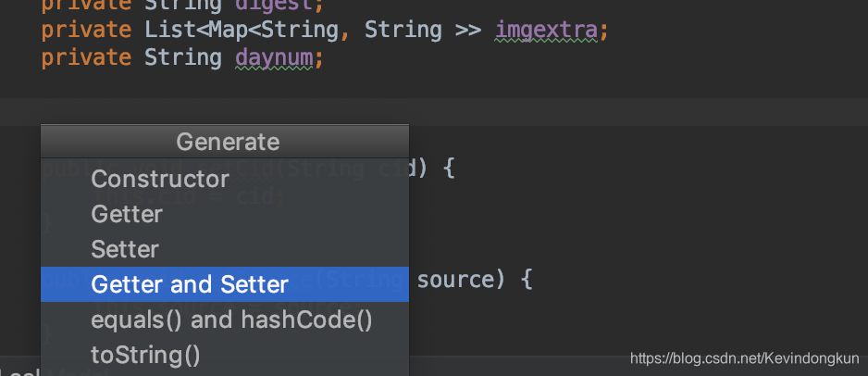
Task: Click the private keyword on daynum line
Action: click(x=86, y=58)
